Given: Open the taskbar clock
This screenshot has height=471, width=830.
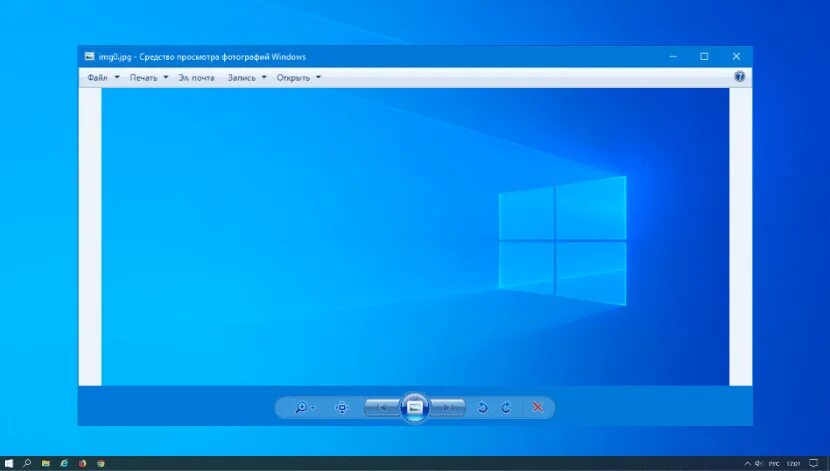Looking at the screenshot, I should [793, 464].
